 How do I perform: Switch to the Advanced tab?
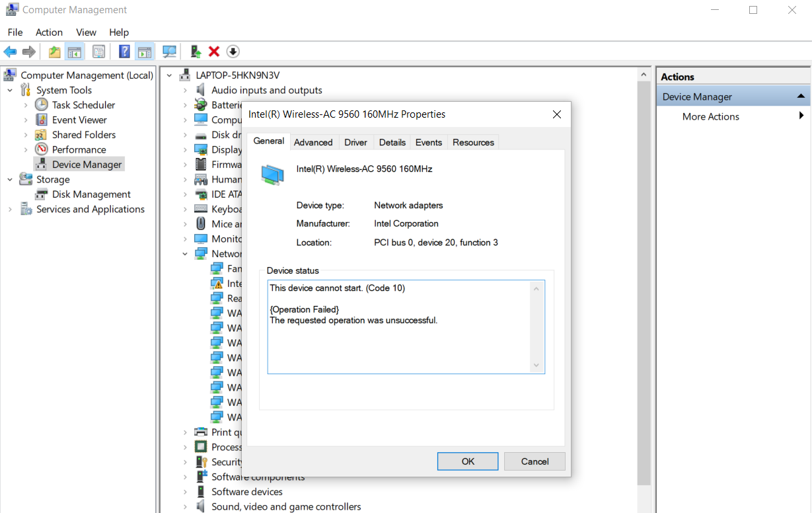click(313, 142)
